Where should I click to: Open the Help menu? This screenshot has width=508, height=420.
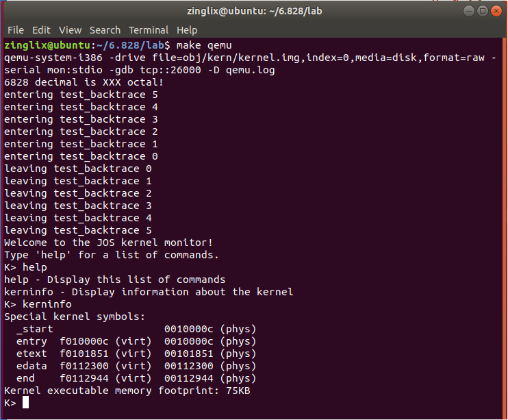click(x=187, y=30)
